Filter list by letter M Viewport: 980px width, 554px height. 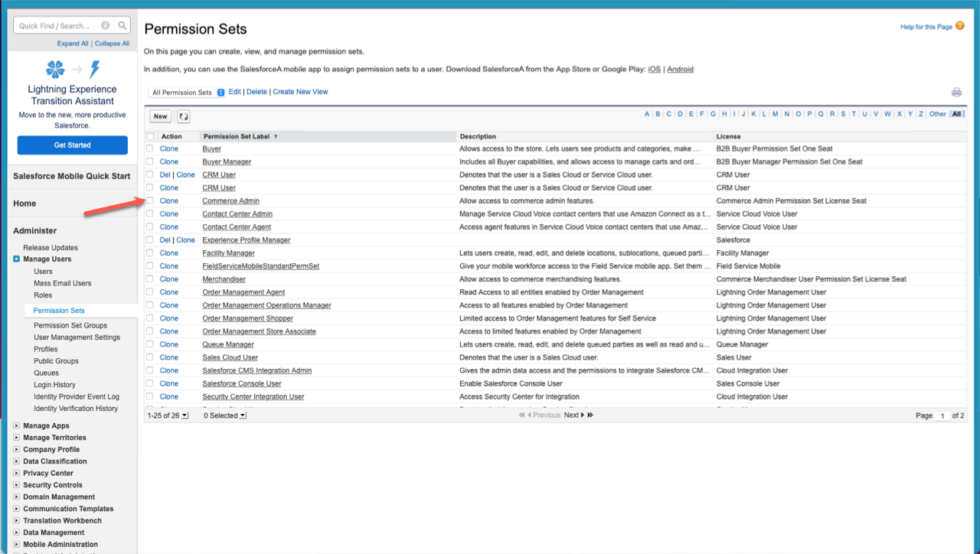pyautogui.click(x=775, y=114)
